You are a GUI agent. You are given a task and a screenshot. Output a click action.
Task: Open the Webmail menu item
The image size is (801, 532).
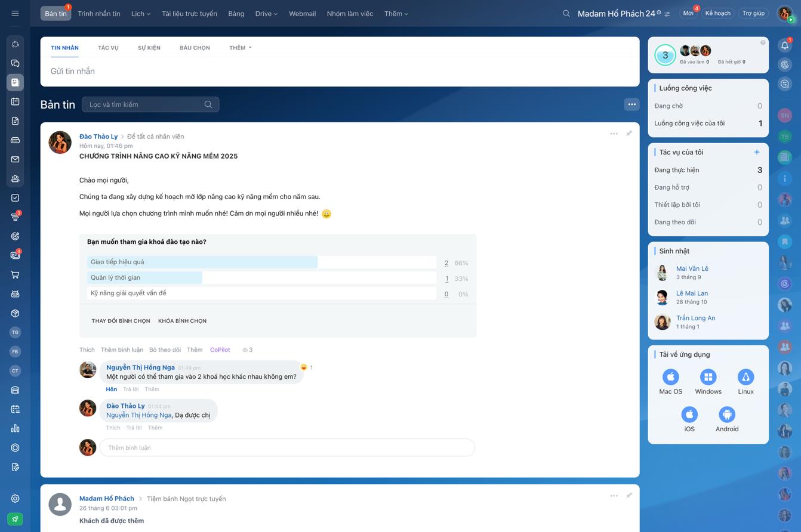302,14
